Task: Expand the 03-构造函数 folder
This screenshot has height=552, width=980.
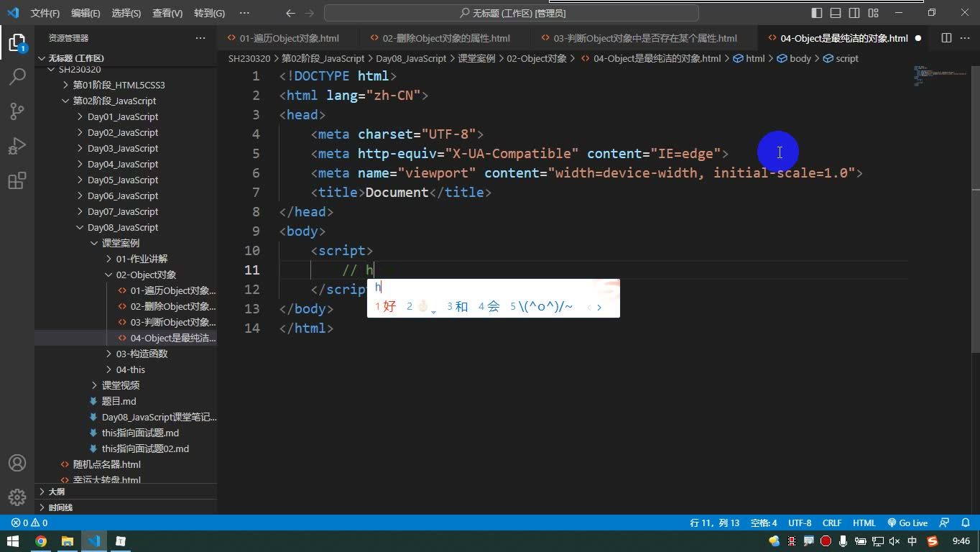Action: tap(142, 354)
